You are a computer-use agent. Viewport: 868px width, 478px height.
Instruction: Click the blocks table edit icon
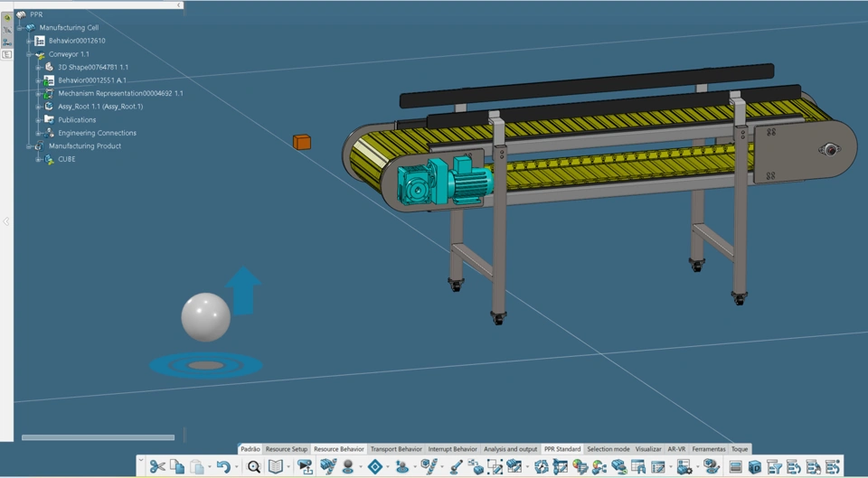(x=514, y=466)
